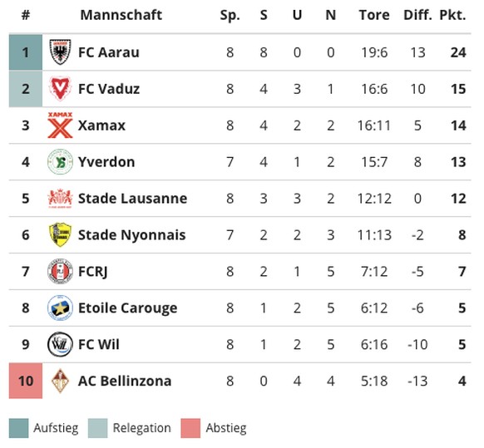Click the Relegation light teal legend swatch
Image resolution: width=484 pixels, height=448 pixels.
[97, 428]
